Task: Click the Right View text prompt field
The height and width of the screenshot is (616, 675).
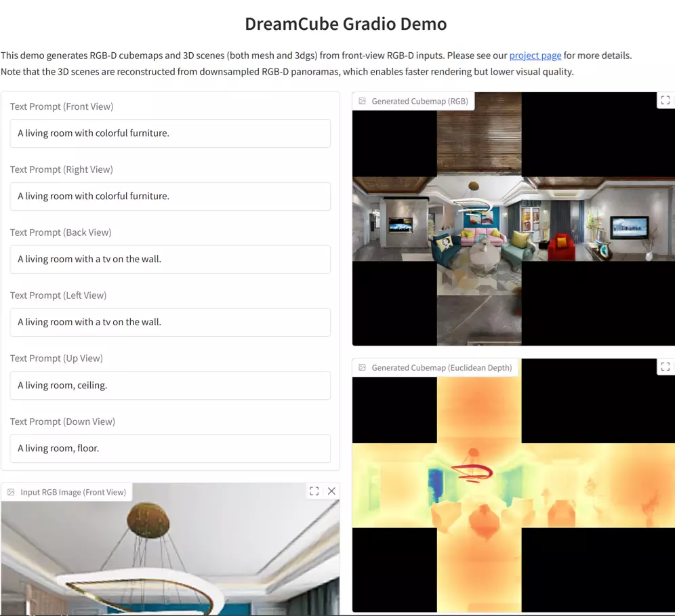Action: coord(170,197)
